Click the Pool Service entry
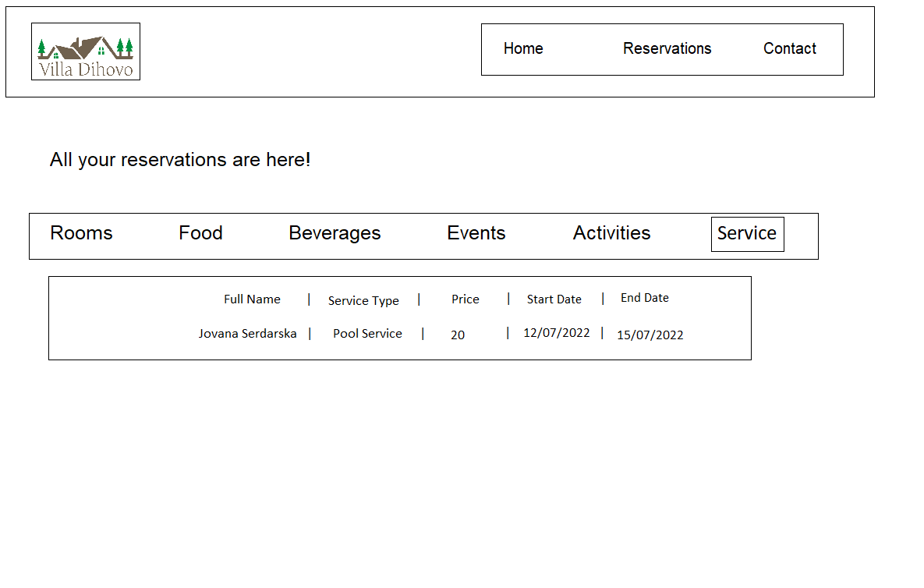The width and height of the screenshot is (924, 588). tap(367, 334)
